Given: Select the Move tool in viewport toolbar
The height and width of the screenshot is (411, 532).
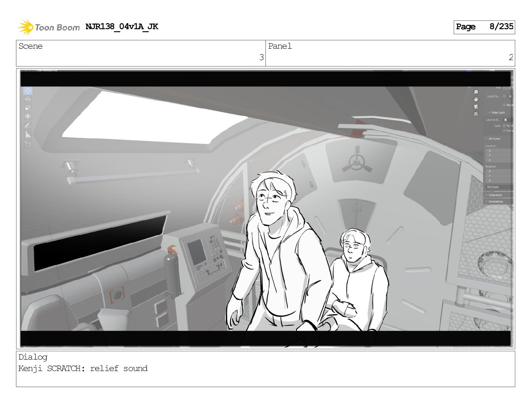Looking at the screenshot, I should 28,91.
